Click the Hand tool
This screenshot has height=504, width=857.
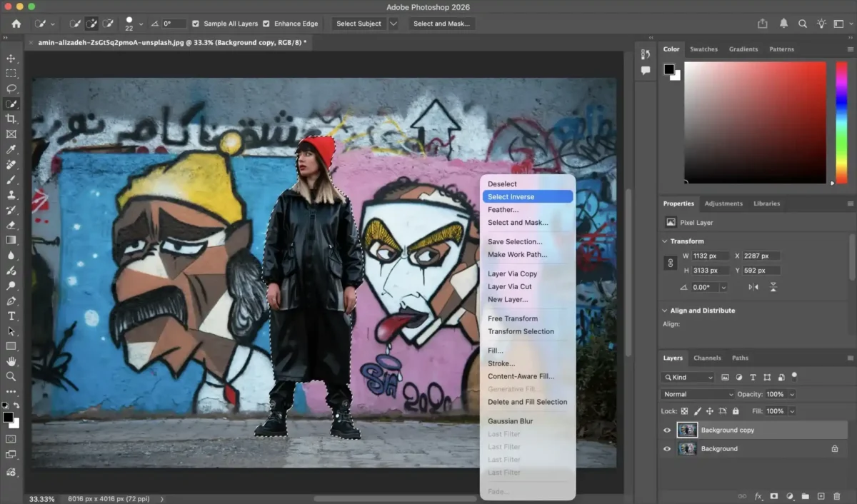click(x=11, y=361)
